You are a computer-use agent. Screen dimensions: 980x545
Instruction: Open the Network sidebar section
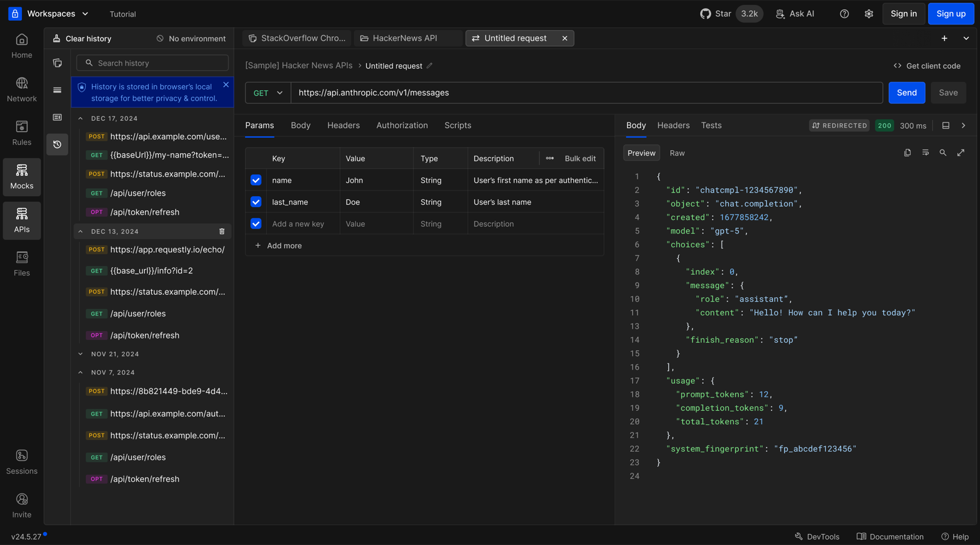pyautogui.click(x=21, y=90)
